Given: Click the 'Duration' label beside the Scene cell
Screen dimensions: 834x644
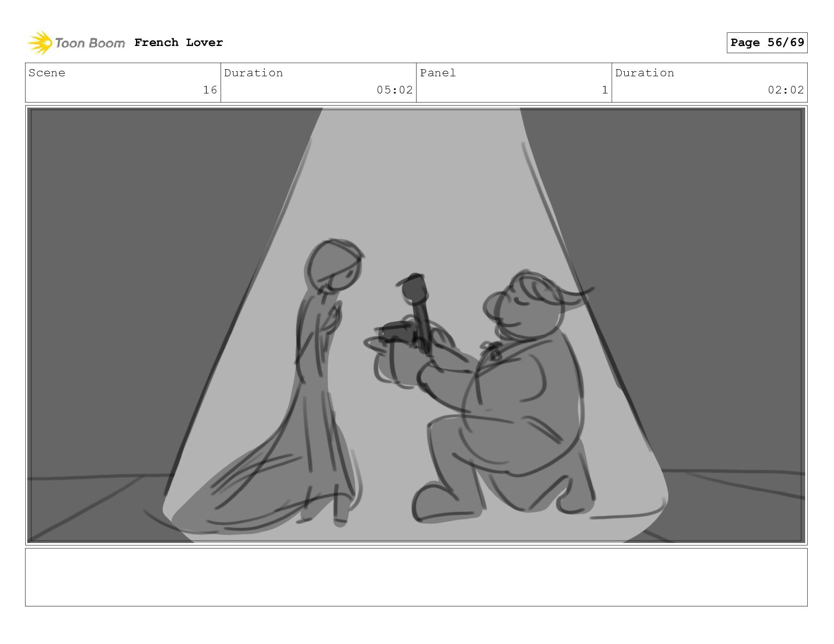Looking at the screenshot, I should [254, 73].
